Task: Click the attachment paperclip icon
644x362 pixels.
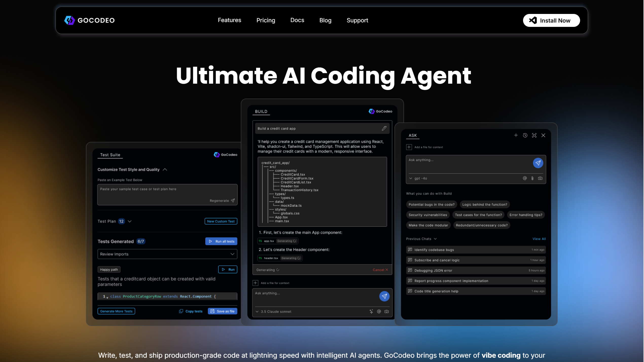Action: (x=532, y=178)
